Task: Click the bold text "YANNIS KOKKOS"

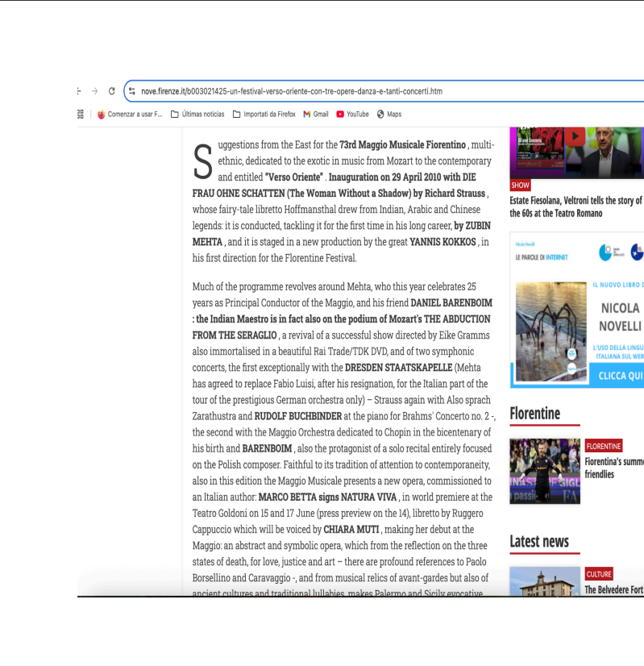Action: (x=442, y=242)
